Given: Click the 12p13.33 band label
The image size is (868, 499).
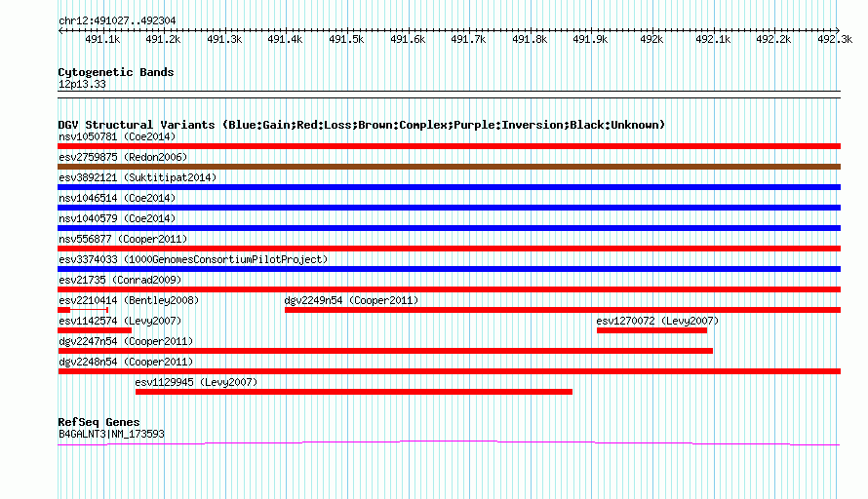Looking at the screenshot, I should [82, 84].
